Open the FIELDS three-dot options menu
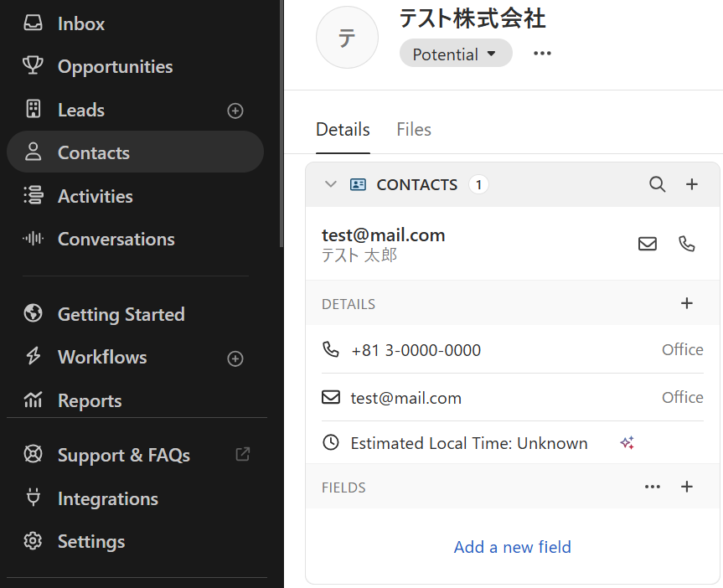This screenshot has width=723, height=588. [653, 487]
